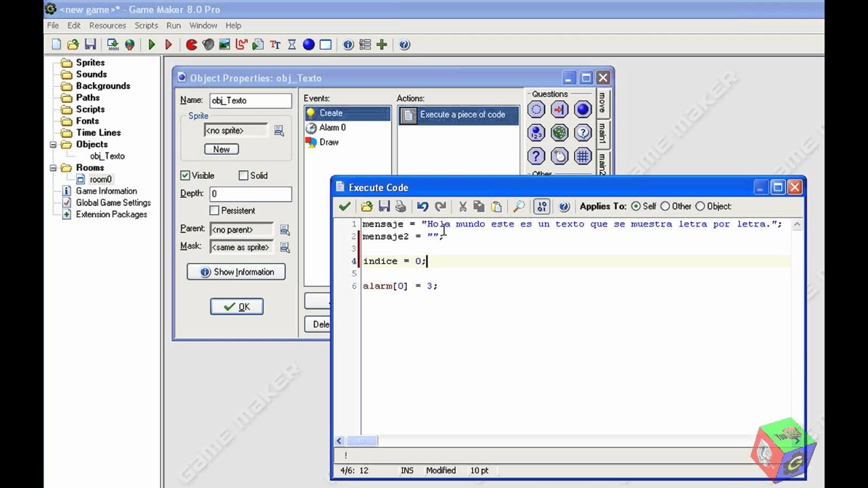The width and height of the screenshot is (868, 488).
Task: Open an existing game folder icon
Action: click(x=73, y=45)
